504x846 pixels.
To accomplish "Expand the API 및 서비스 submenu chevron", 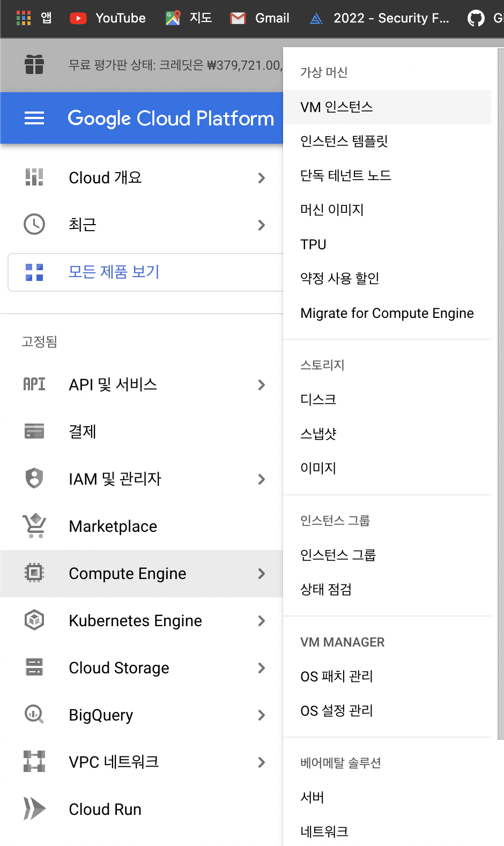I will pyautogui.click(x=262, y=385).
